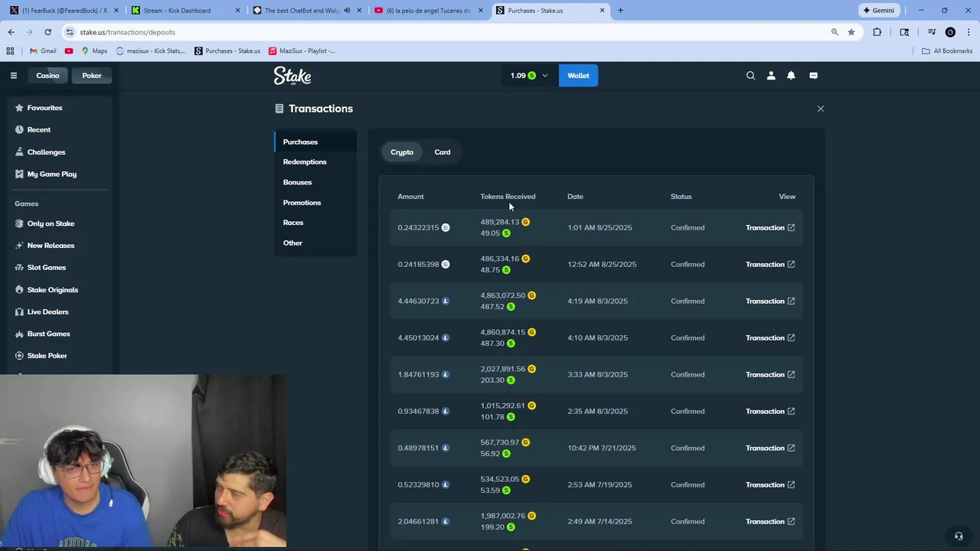Open the chat bubble icon
980x551 pixels.
[x=813, y=75]
